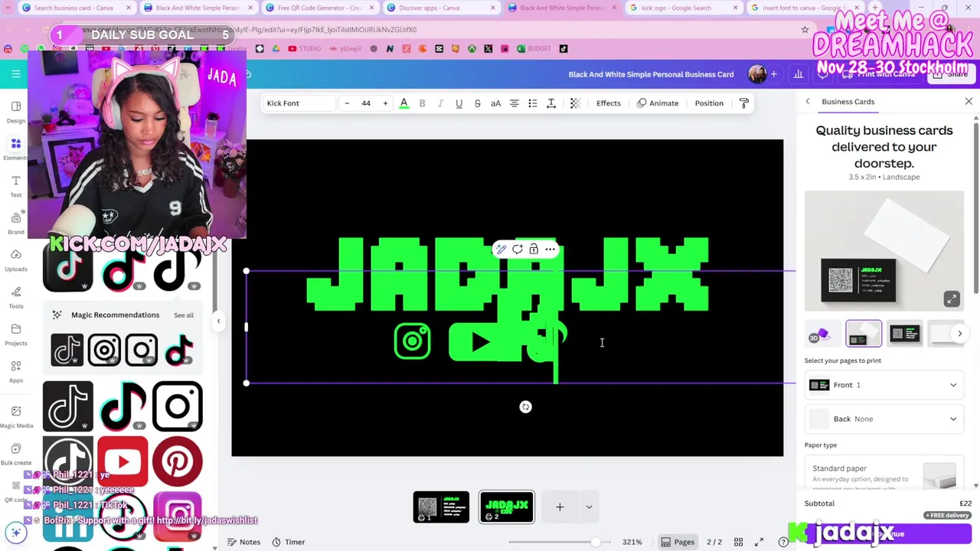Go back in Business Cards panel
980x551 pixels.
click(807, 102)
